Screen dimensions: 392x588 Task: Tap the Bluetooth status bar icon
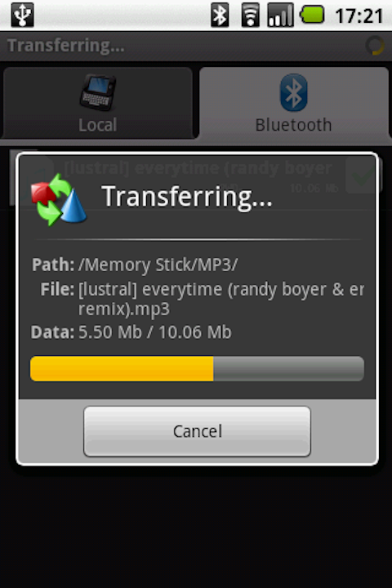(220, 15)
